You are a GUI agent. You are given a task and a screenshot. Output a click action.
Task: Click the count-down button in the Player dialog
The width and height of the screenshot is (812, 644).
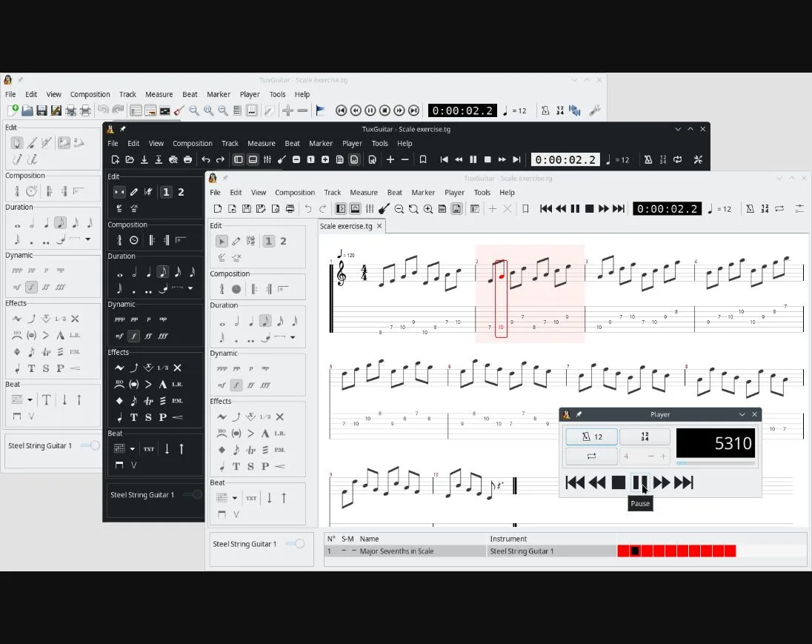coord(645,436)
